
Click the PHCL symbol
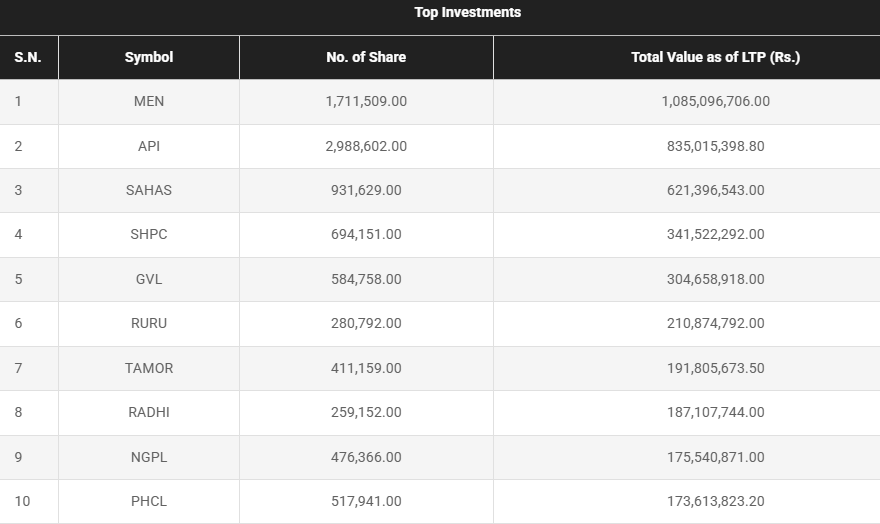tap(149, 501)
